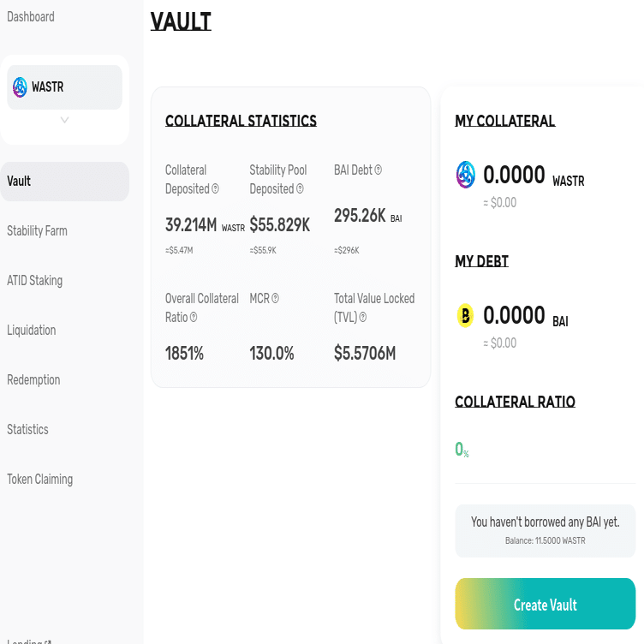
Task: View the Statistics page
Action: (27, 430)
